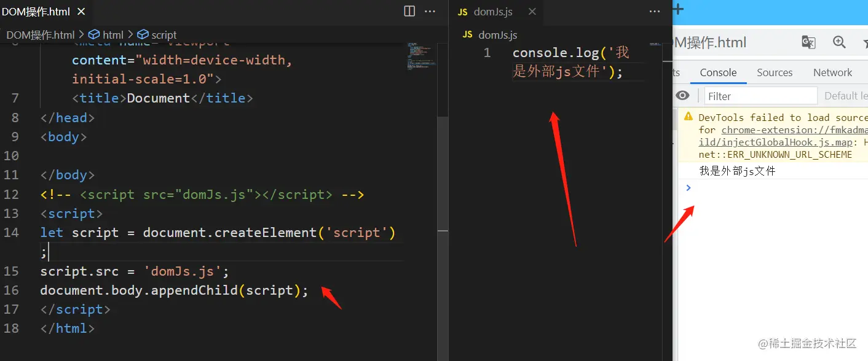Viewport: 868px width, 361px height.
Task: Click the injectGlobalHook.js.map link
Action: (x=775, y=142)
